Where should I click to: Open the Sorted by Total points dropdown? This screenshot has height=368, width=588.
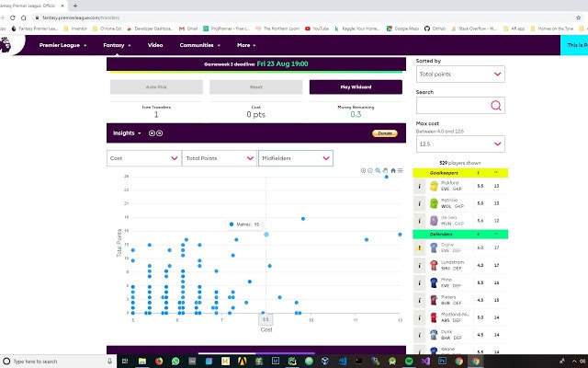pos(460,75)
